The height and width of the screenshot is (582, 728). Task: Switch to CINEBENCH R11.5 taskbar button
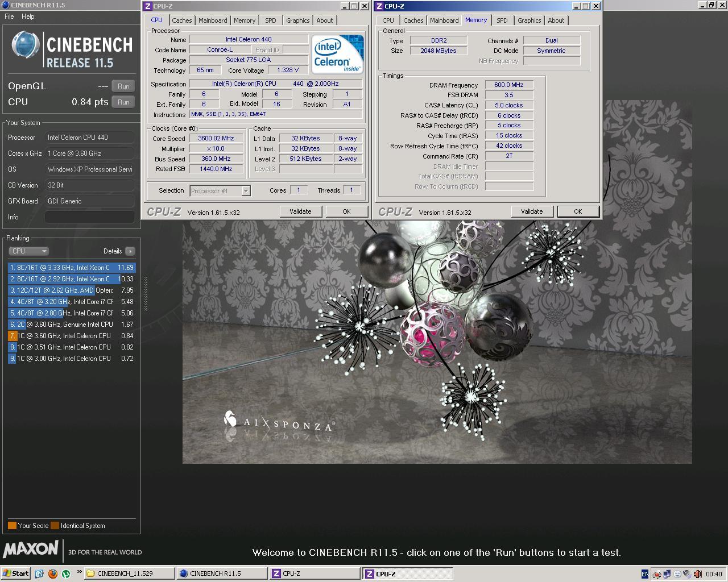pyautogui.click(x=222, y=573)
